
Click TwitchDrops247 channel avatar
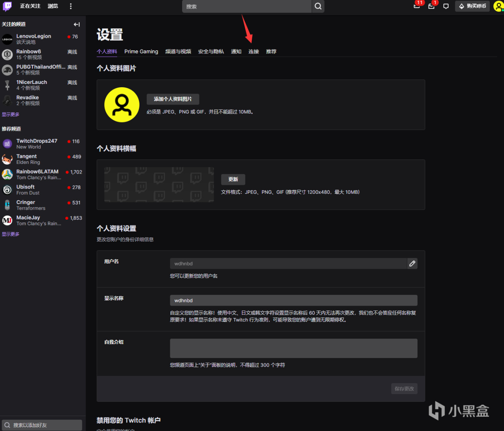coord(7,144)
